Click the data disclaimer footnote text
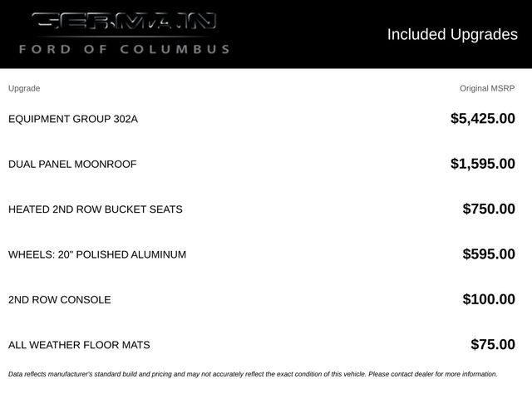532x399 pixels. click(x=253, y=374)
